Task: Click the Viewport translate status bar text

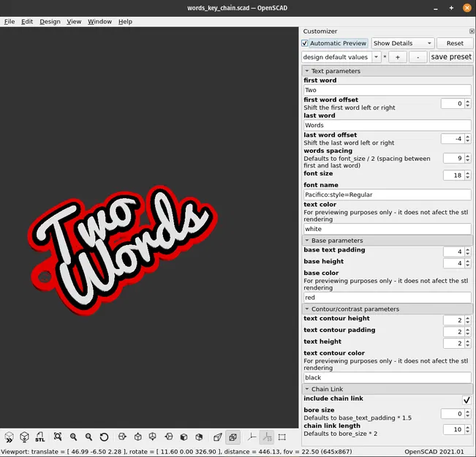Action: [176, 452]
